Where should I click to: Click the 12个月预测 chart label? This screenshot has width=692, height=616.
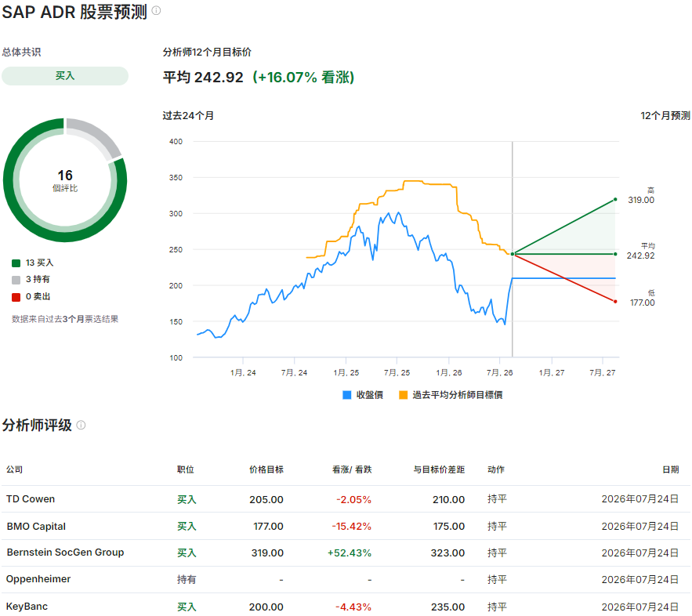click(665, 116)
